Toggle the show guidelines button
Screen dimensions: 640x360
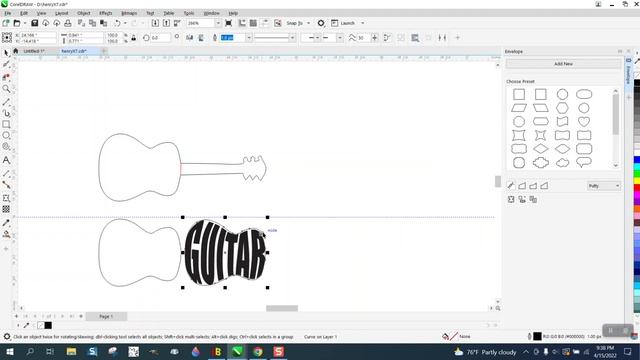tap(265, 23)
